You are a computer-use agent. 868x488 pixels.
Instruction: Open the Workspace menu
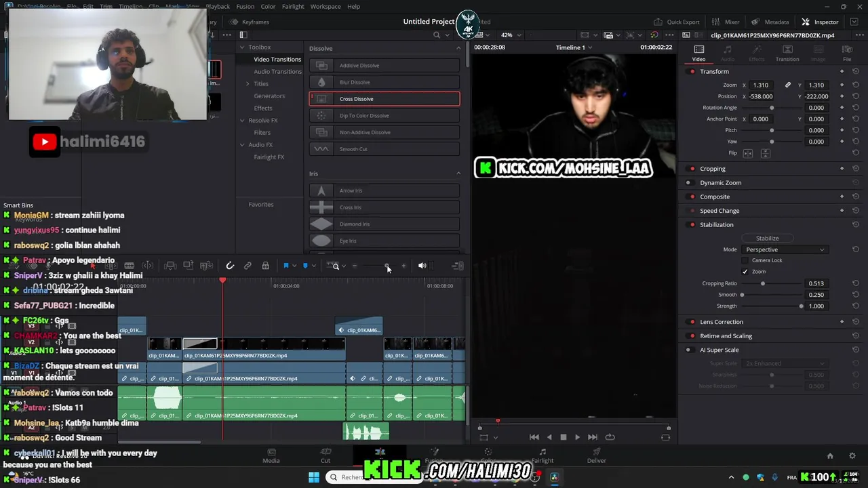pos(325,6)
